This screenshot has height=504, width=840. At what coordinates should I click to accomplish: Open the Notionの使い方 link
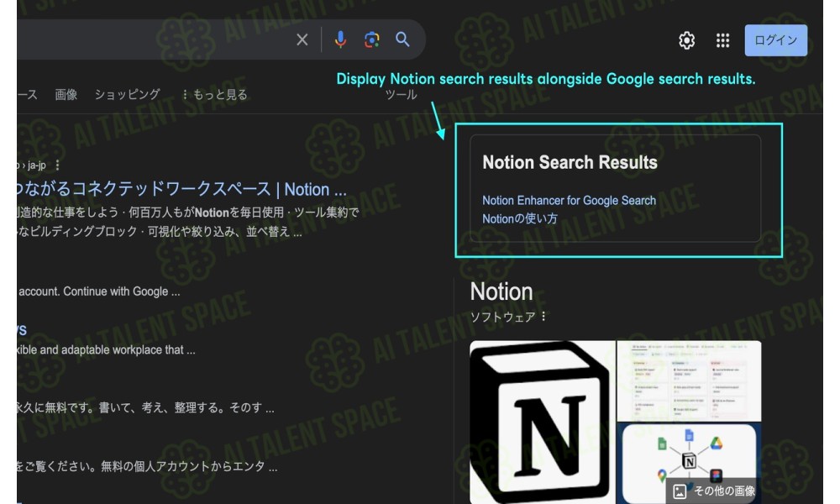click(520, 218)
